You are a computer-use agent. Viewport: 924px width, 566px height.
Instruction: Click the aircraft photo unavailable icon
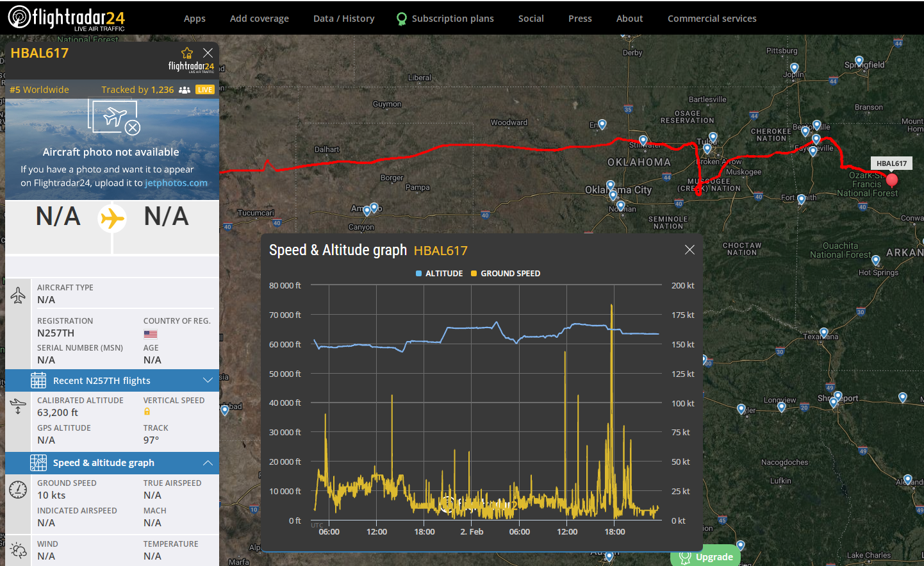[114, 117]
